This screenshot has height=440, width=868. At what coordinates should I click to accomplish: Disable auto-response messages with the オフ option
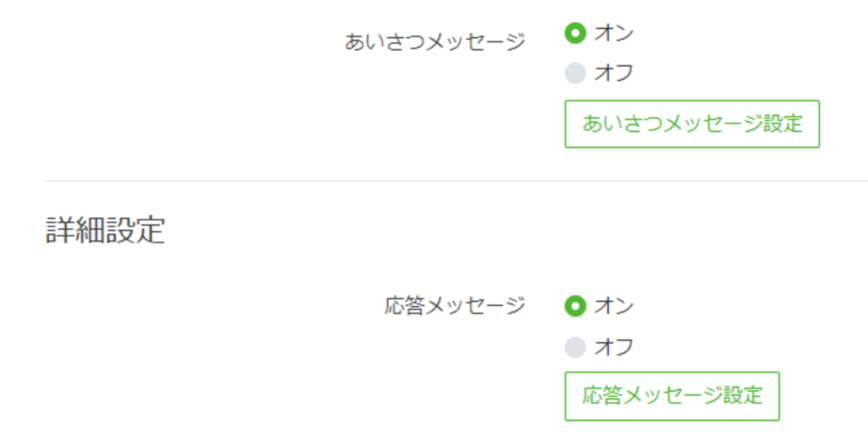[x=576, y=347]
